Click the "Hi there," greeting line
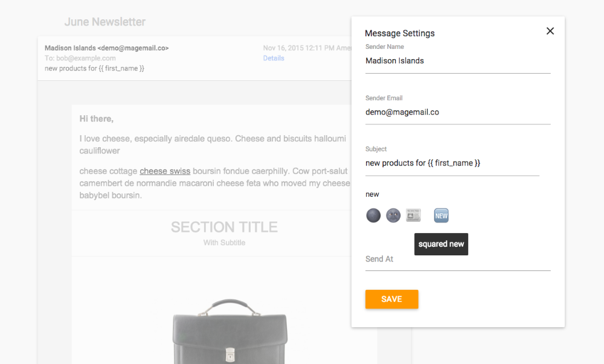 (x=97, y=119)
